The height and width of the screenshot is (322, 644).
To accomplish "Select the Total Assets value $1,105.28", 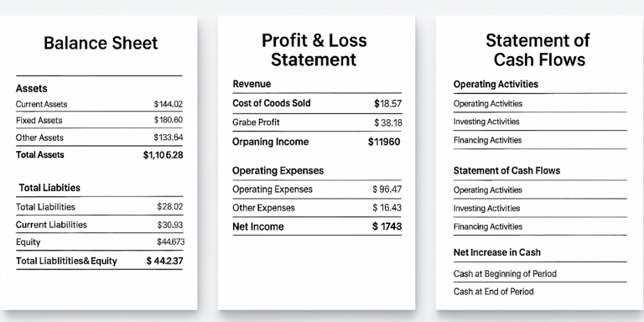I will click(163, 155).
